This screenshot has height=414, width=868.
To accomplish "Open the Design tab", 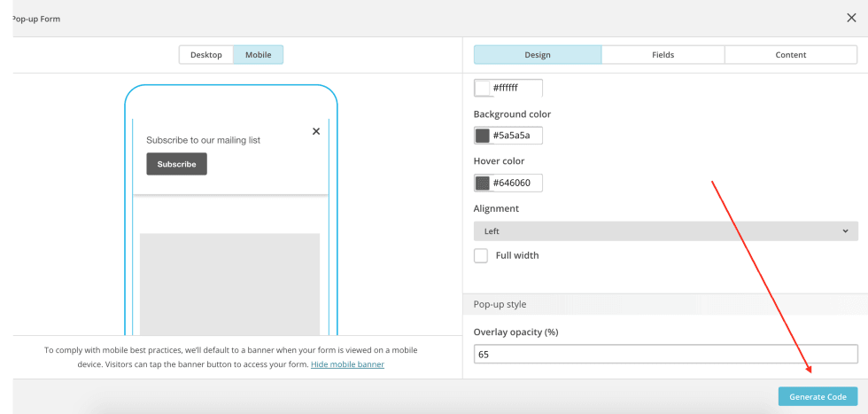I will (x=538, y=55).
